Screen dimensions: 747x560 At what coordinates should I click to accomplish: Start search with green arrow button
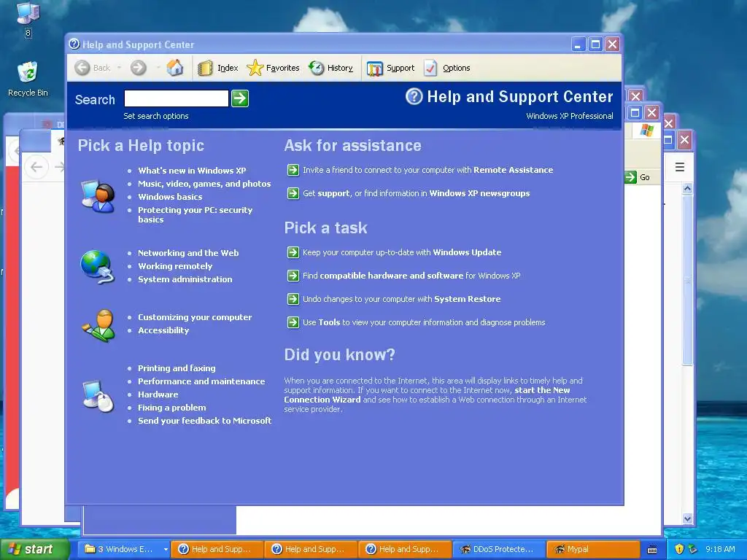239,98
